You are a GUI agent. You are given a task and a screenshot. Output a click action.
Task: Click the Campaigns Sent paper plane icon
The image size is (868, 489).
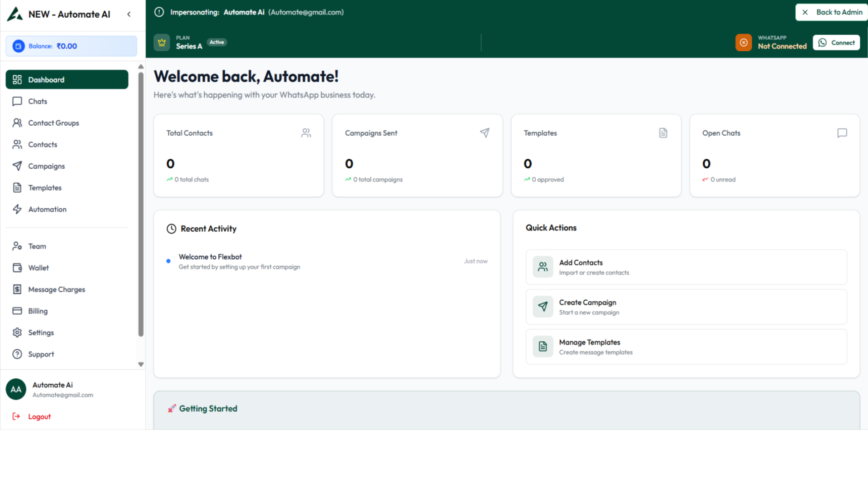pos(484,133)
